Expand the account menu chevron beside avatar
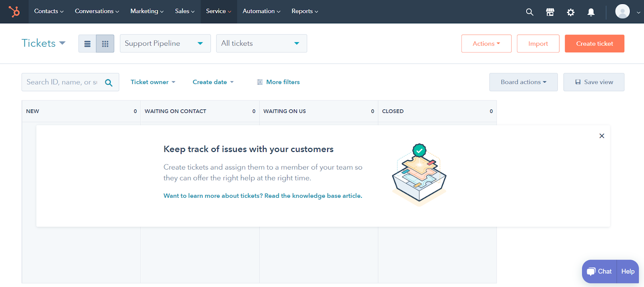 click(x=638, y=12)
